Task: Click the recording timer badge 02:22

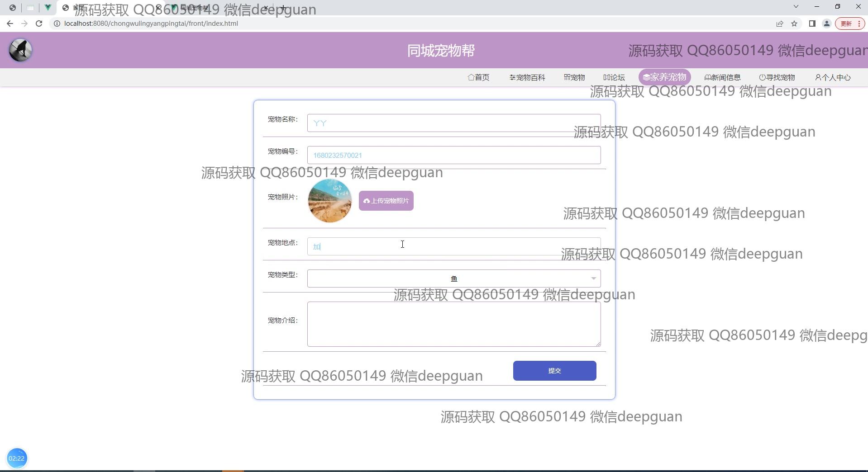Action: (17, 458)
